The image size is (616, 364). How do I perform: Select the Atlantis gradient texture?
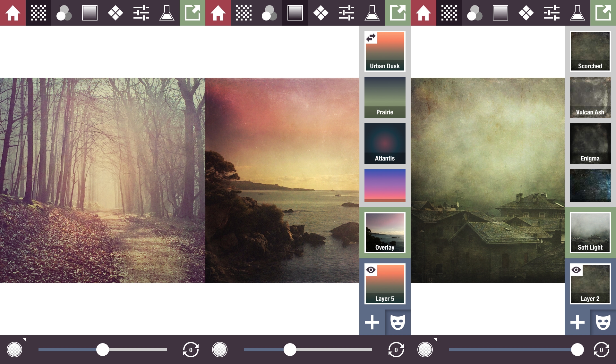pyautogui.click(x=385, y=144)
